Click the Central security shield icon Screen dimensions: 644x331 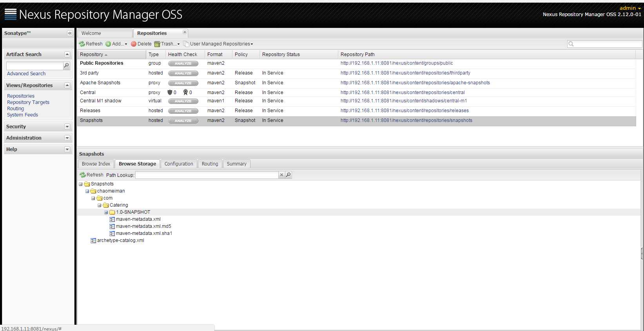[170, 93]
